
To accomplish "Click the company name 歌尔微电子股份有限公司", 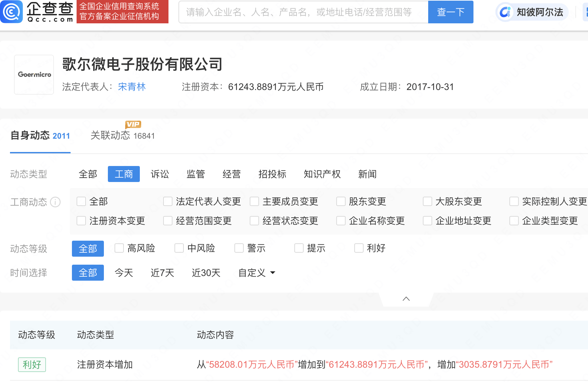I will pos(143,64).
